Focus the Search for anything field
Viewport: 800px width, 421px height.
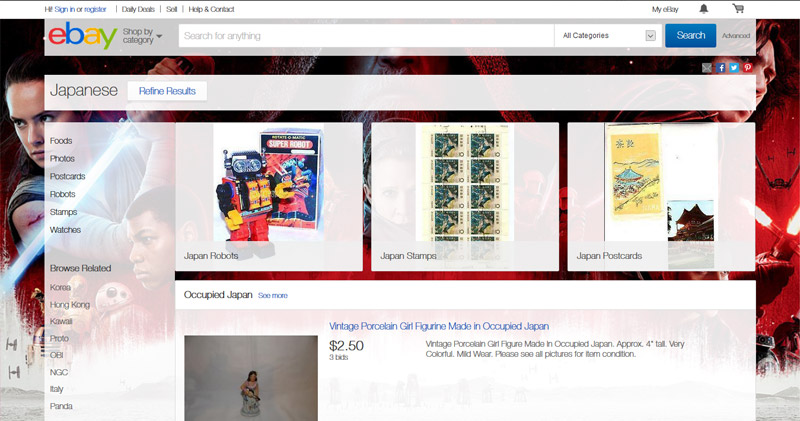click(x=366, y=36)
